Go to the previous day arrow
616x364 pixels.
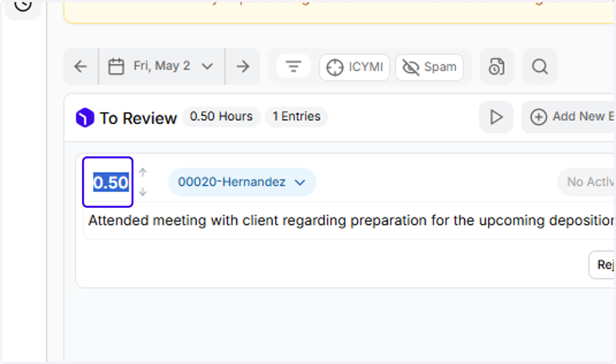click(x=81, y=66)
